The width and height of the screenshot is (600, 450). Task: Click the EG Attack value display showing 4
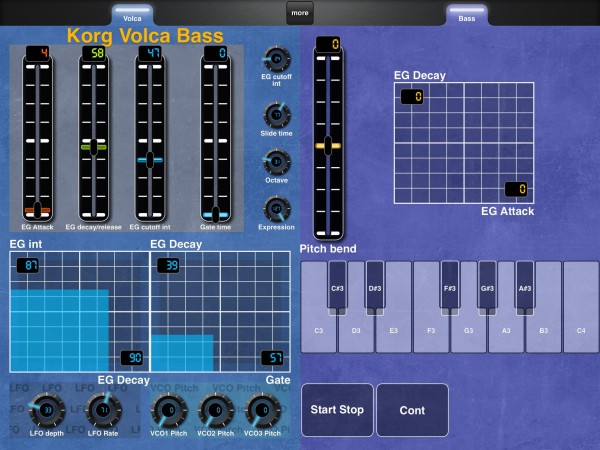tap(38, 53)
